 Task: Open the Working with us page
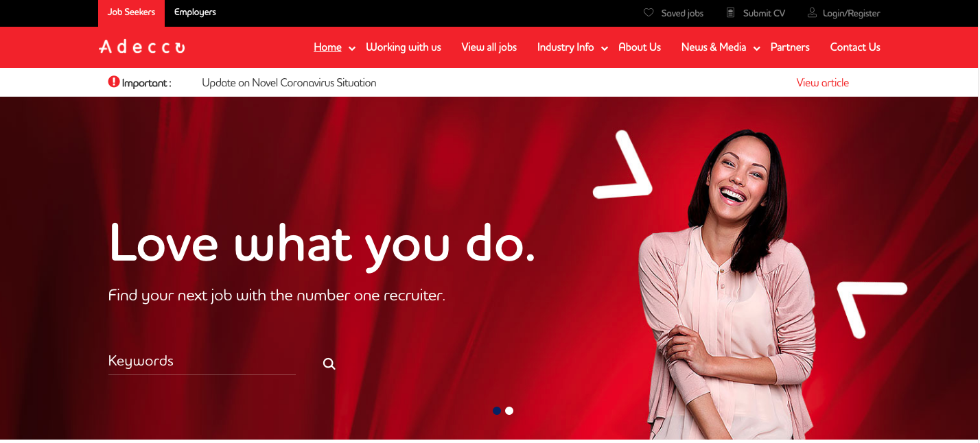pyautogui.click(x=404, y=47)
